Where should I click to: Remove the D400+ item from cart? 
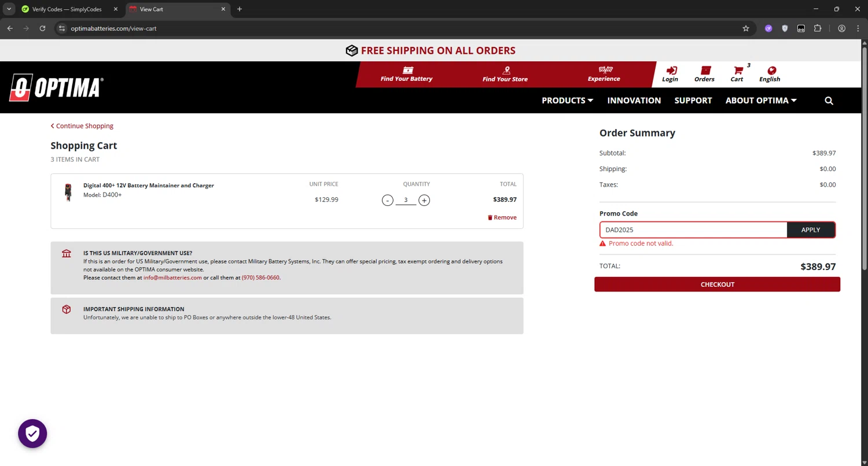coord(502,218)
